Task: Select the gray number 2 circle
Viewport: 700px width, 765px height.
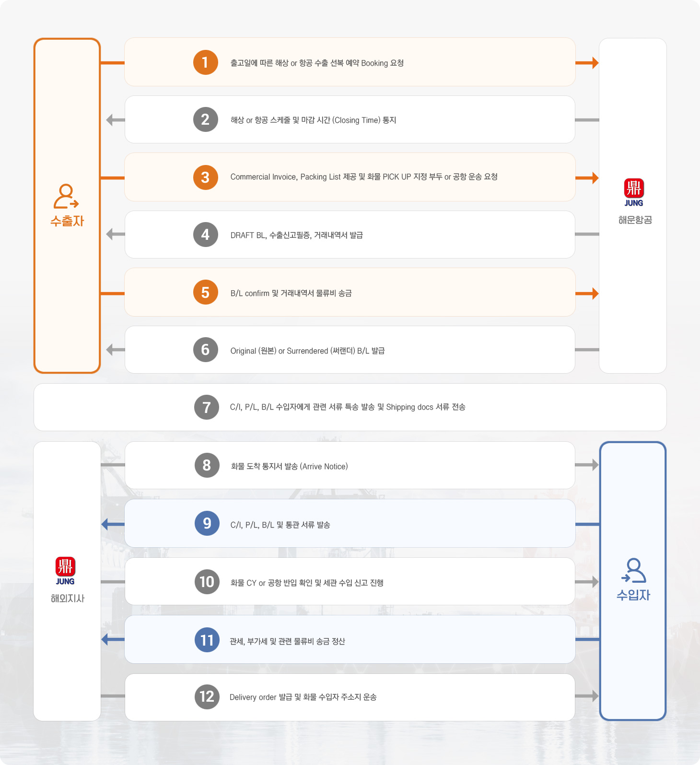Action: 205,119
